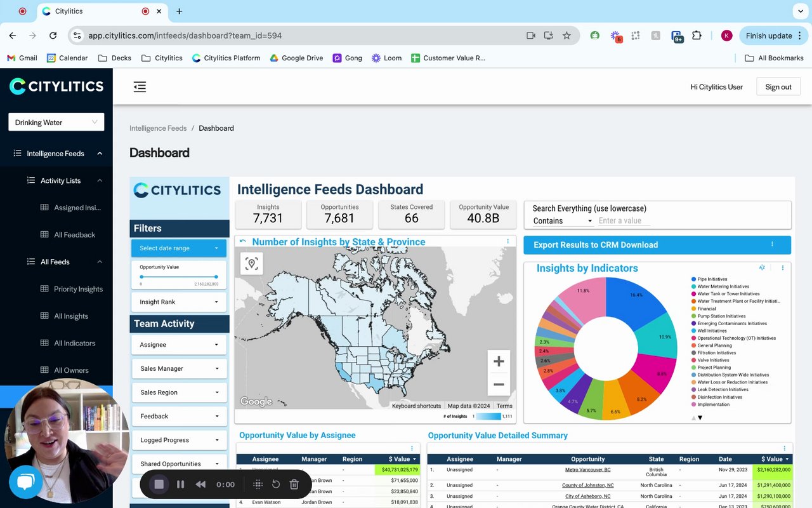
Task: Open All Feedback in the sidebar
Action: tap(68, 235)
